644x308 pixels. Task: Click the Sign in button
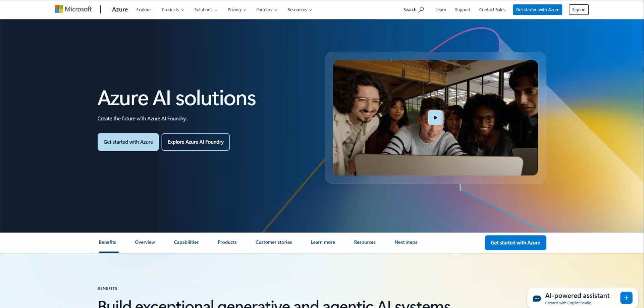point(579,10)
